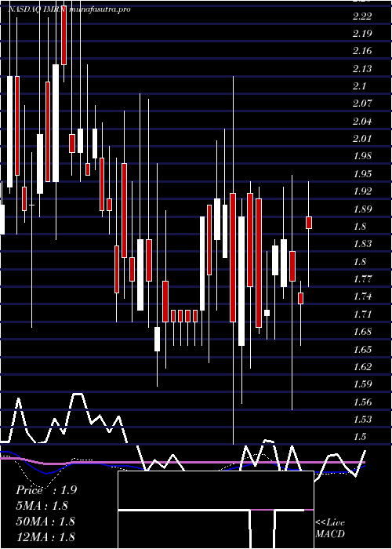
Task: Click the 1.68 axis value
Action: click(x=362, y=332)
